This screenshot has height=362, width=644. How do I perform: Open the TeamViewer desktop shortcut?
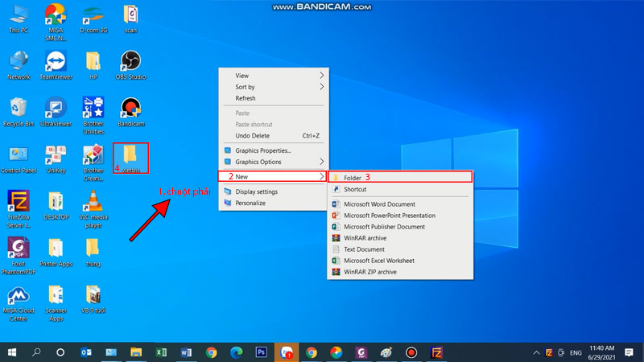click(56, 64)
